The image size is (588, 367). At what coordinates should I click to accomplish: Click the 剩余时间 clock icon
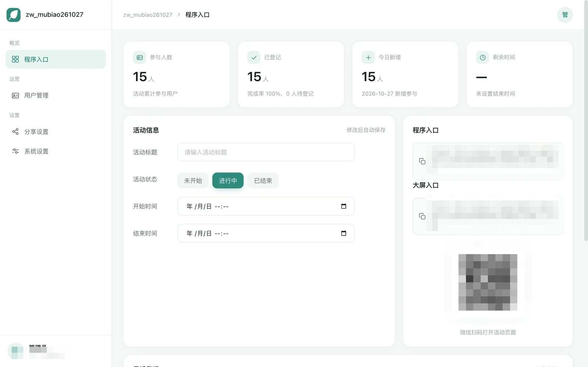(x=483, y=57)
